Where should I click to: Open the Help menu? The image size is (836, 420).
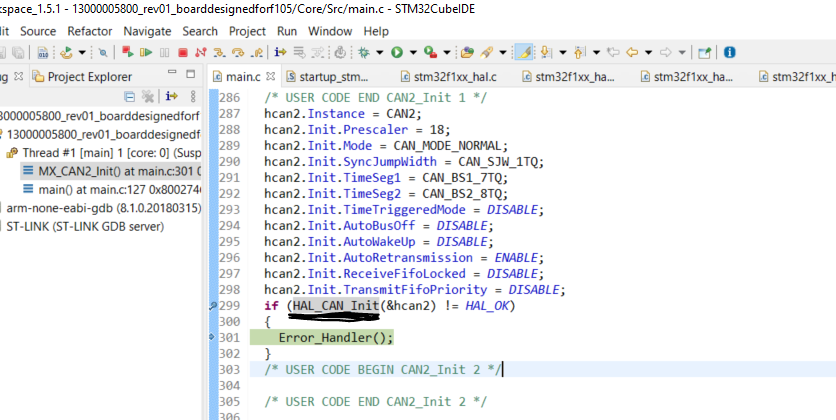pos(376,31)
